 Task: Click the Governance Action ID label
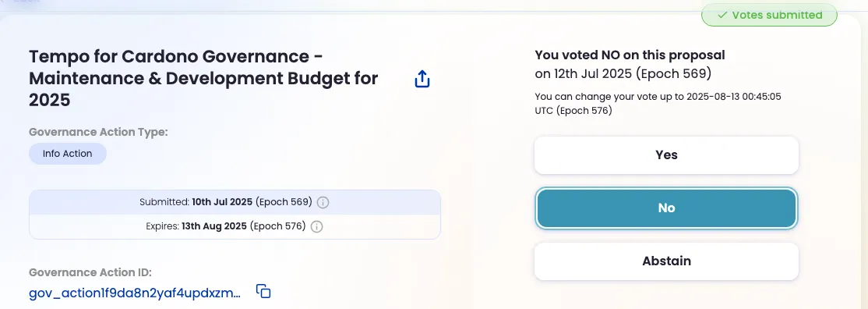[90, 272]
